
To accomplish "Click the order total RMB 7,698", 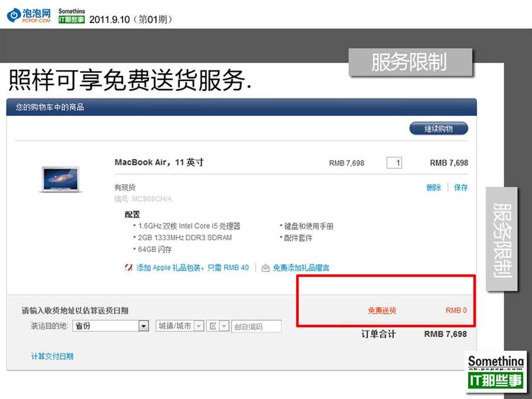I will (x=445, y=334).
